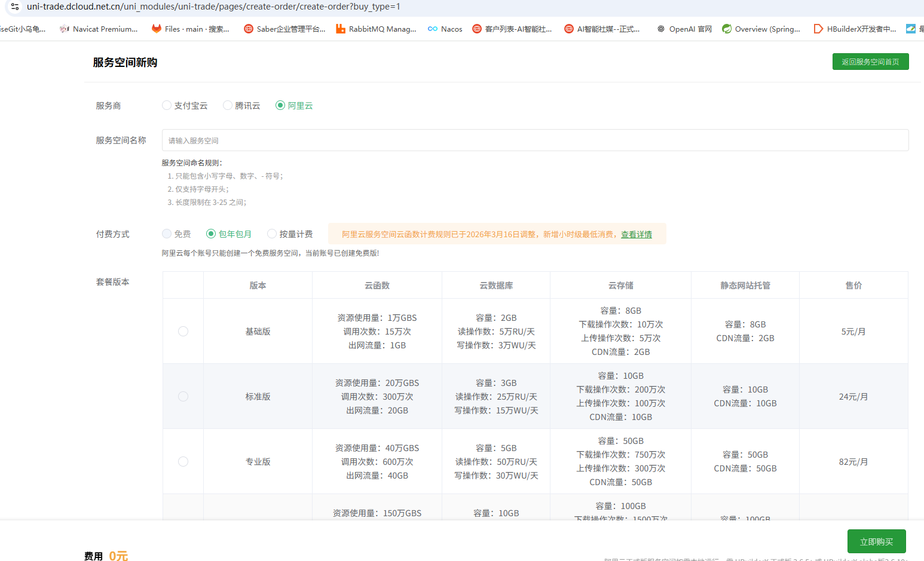This screenshot has width=924, height=561.
Task: Open the GitLab Files main bookmark
Action: (x=190, y=29)
